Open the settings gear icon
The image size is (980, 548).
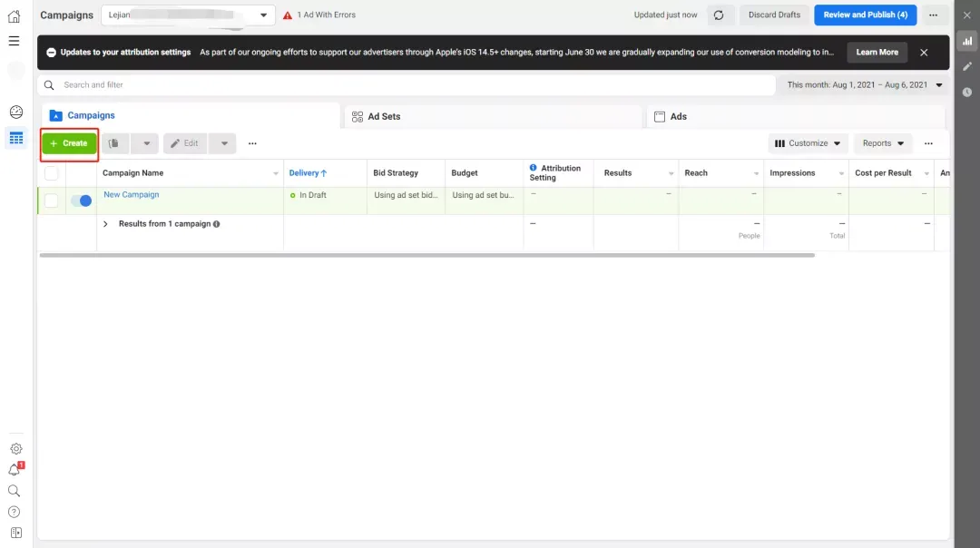pos(16,448)
